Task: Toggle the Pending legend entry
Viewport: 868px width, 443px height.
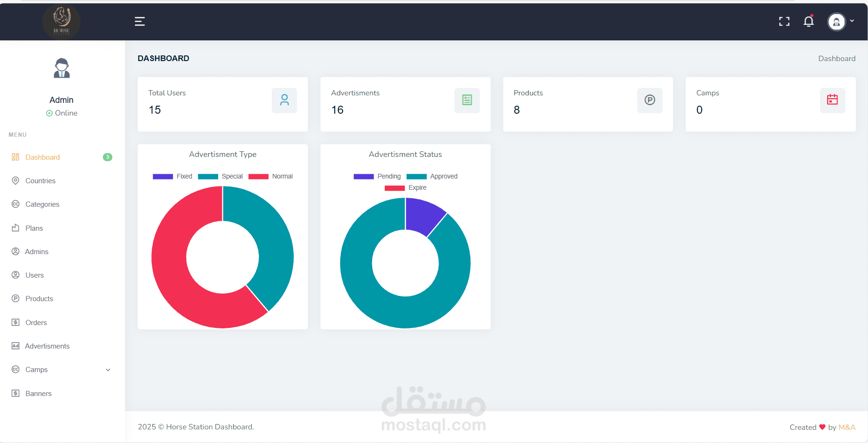Action: [x=377, y=176]
